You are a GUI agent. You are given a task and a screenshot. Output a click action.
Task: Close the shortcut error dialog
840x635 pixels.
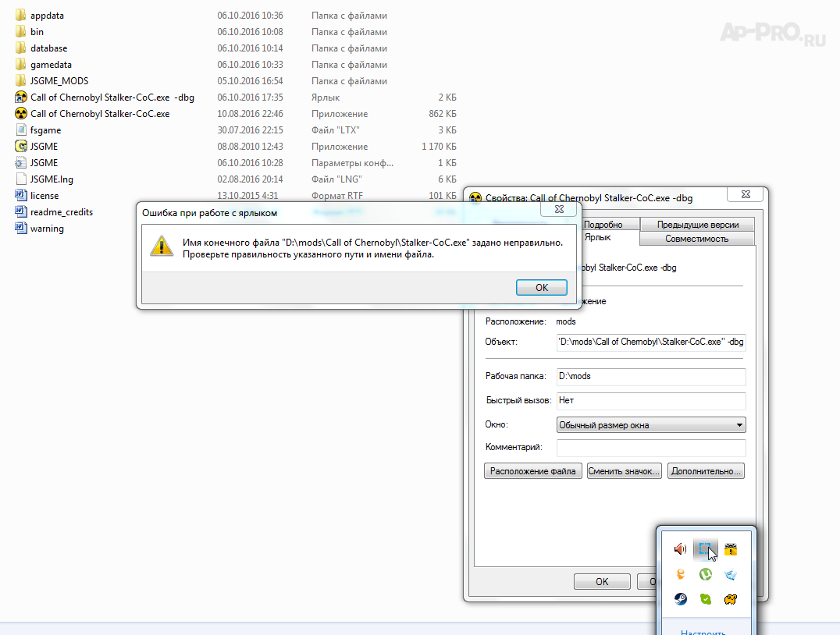559,209
